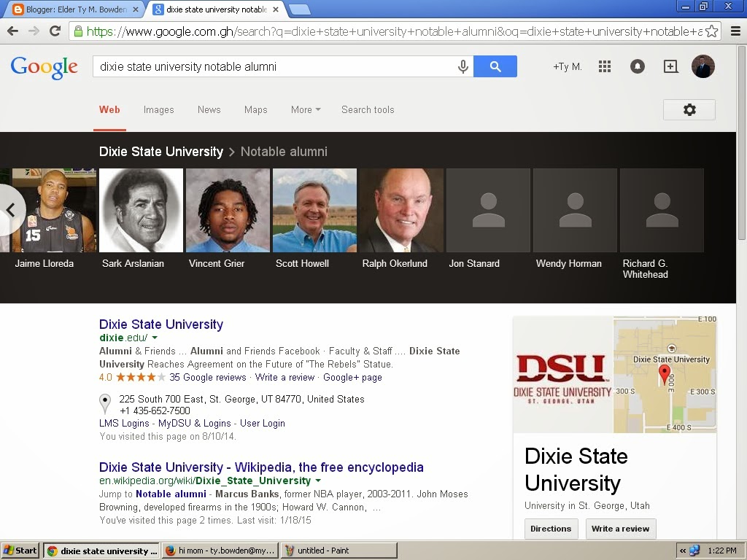Click the Google logo

pos(44,68)
